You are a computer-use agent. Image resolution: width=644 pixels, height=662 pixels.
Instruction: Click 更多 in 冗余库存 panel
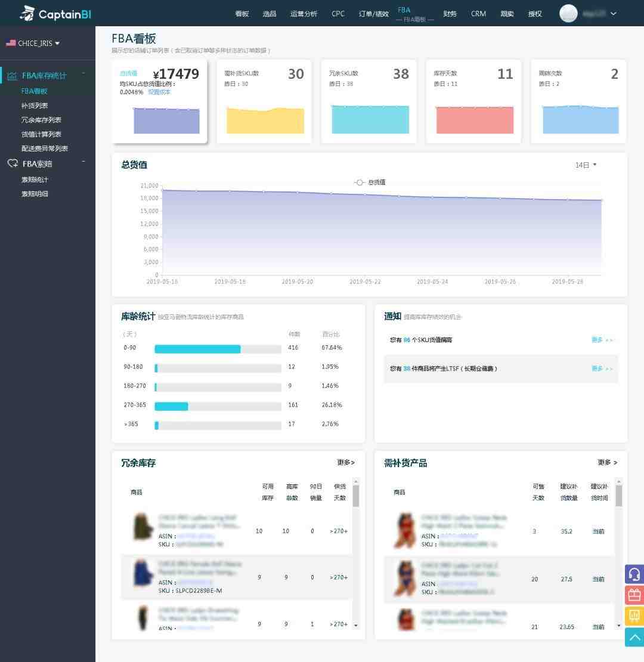(x=346, y=463)
